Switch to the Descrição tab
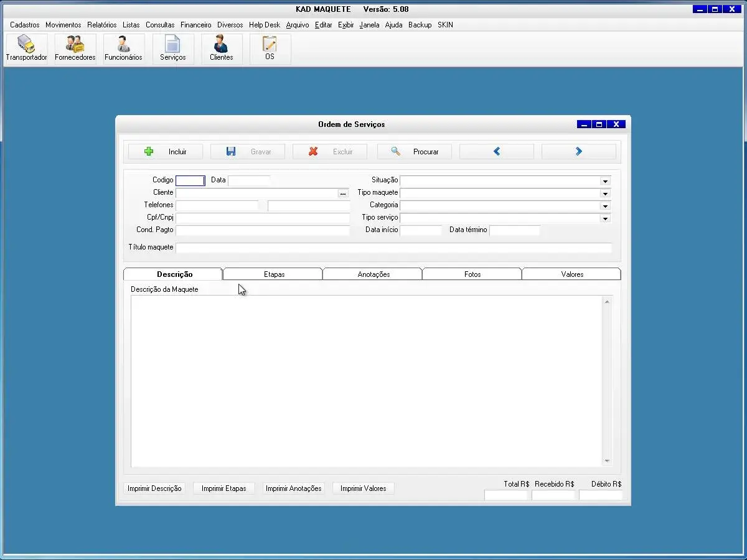This screenshot has height=560, width=747. (174, 274)
